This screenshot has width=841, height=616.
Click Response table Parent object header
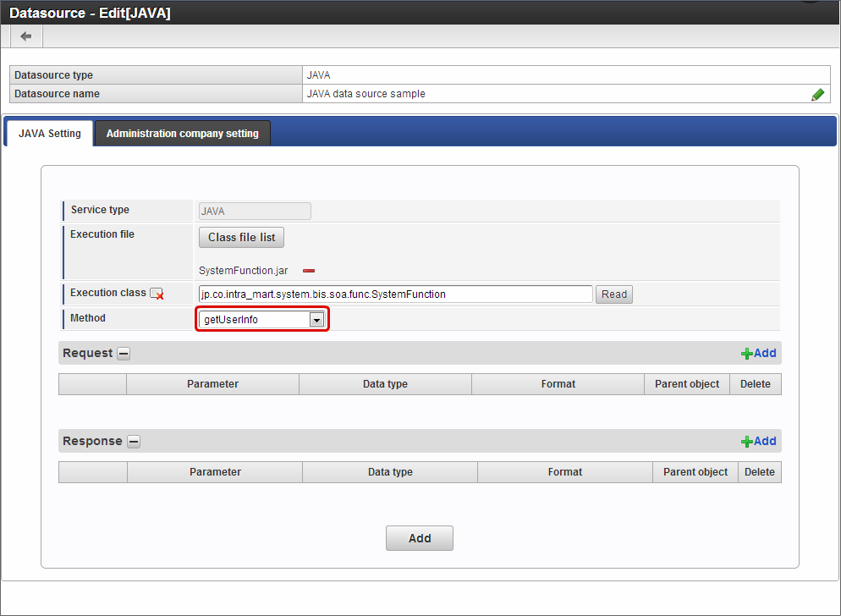pos(695,472)
